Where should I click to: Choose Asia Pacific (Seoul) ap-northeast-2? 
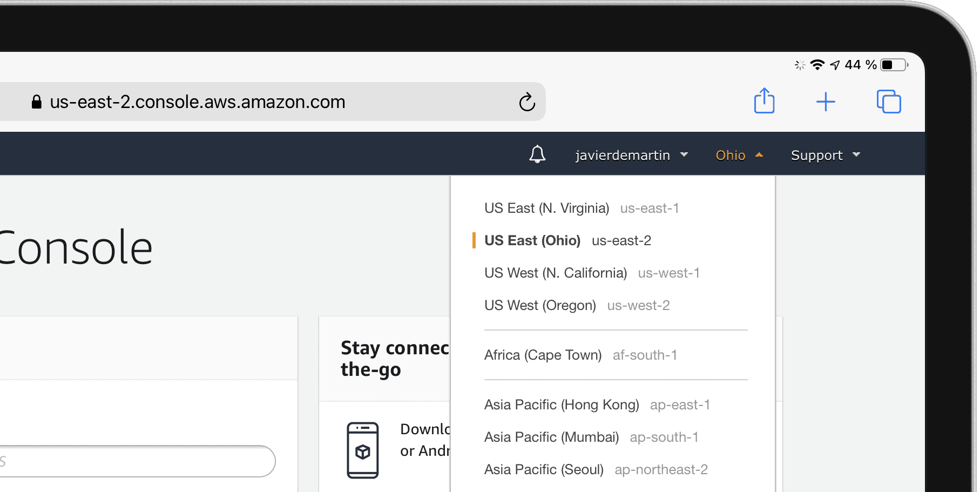[596, 469]
